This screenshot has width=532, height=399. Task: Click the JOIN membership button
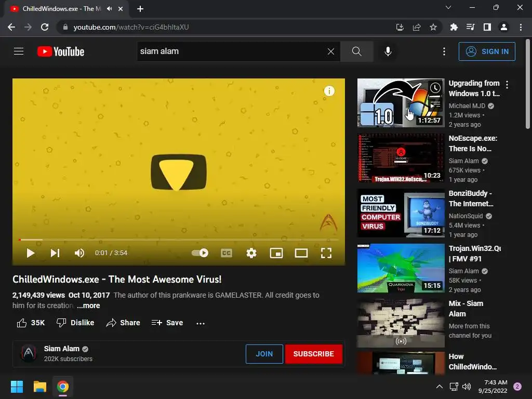pos(264,354)
